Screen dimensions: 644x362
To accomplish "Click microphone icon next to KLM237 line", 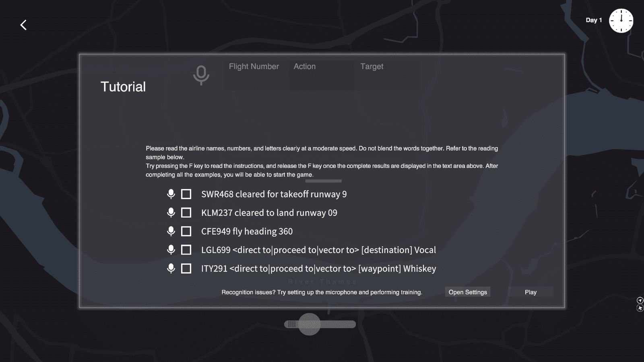I will coord(171,213).
